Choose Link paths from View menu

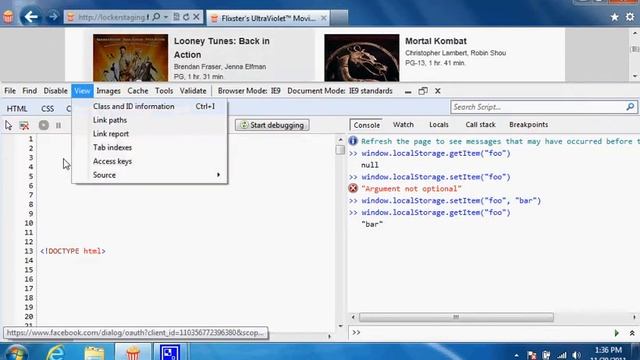(x=149, y=120)
